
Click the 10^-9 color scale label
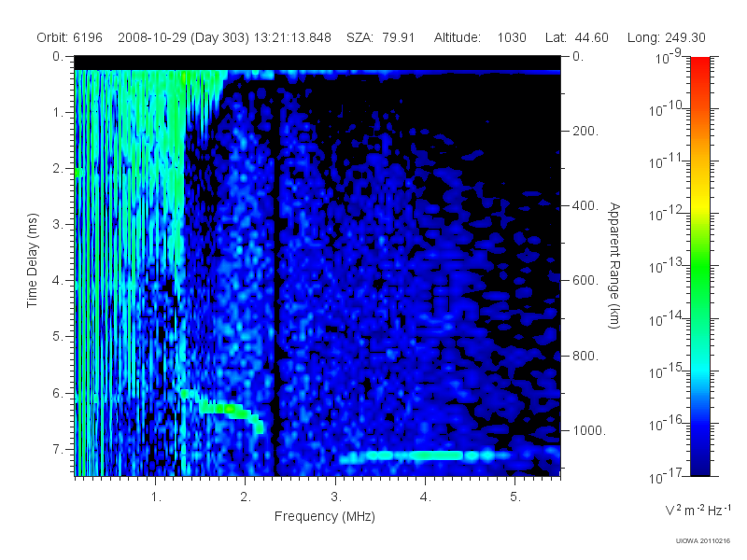[669, 57]
